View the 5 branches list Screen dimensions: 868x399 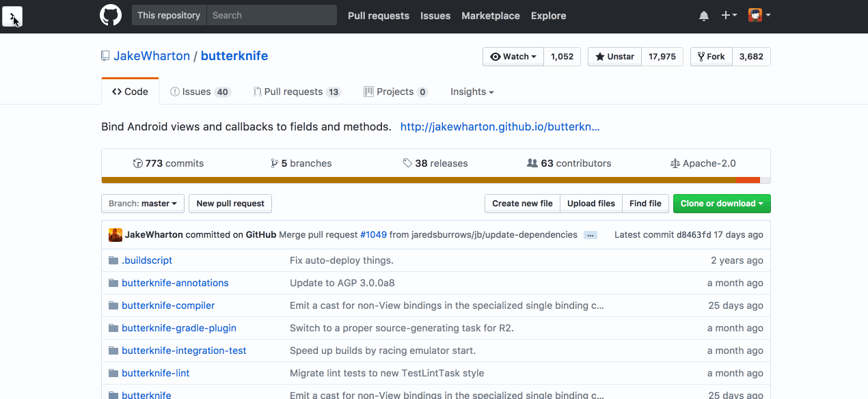click(x=301, y=163)
